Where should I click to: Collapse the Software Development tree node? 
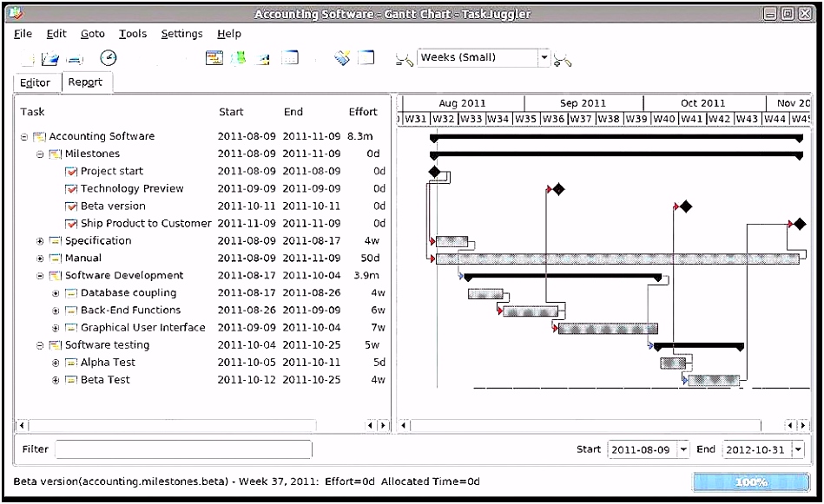[x=40, y=276]
